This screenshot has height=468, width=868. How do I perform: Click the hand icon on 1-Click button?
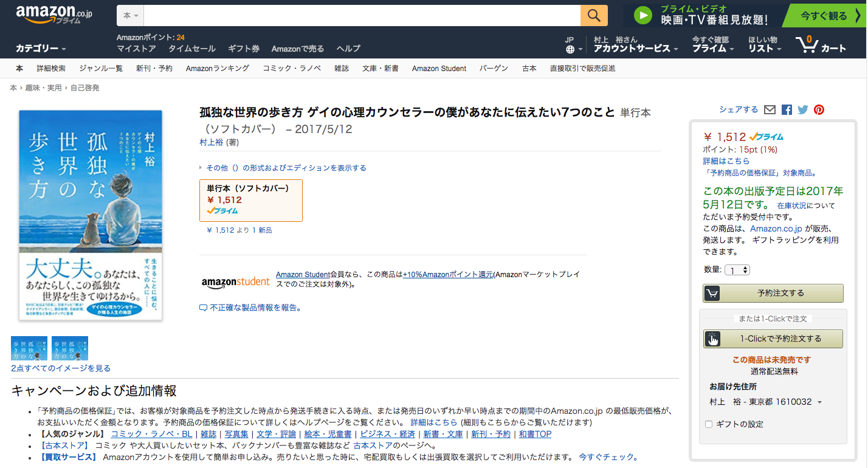pos(712,339)
